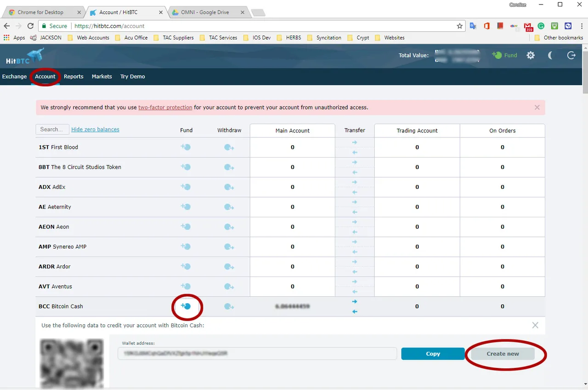Open the Account menu item

tap(45, 76)
